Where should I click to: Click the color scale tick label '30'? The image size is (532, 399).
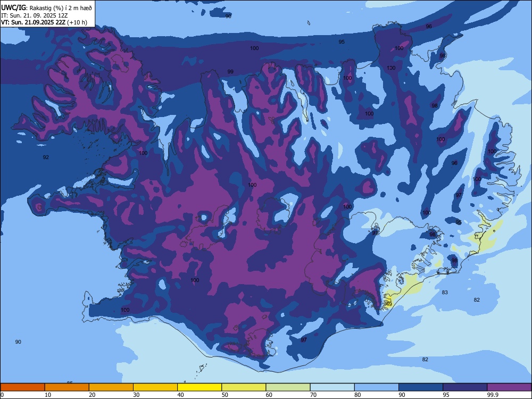point(136,395)
